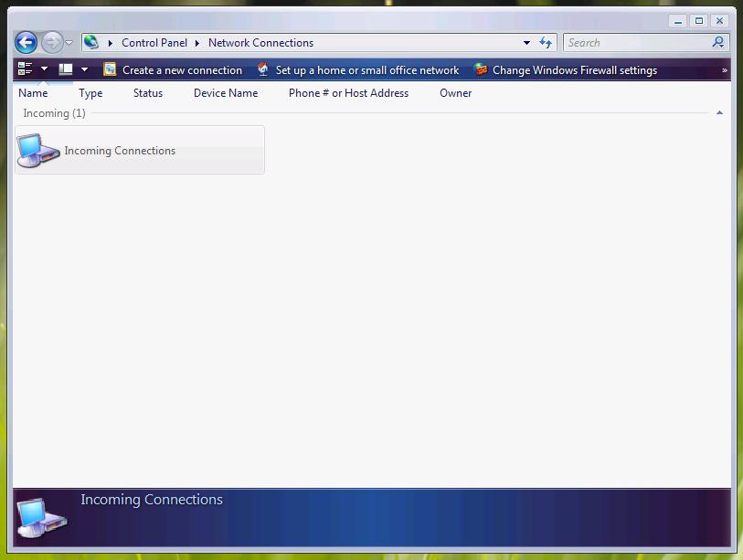This screenshot has height=560, width=743.
Task: Close the Network Connections window
Action: 719,21
